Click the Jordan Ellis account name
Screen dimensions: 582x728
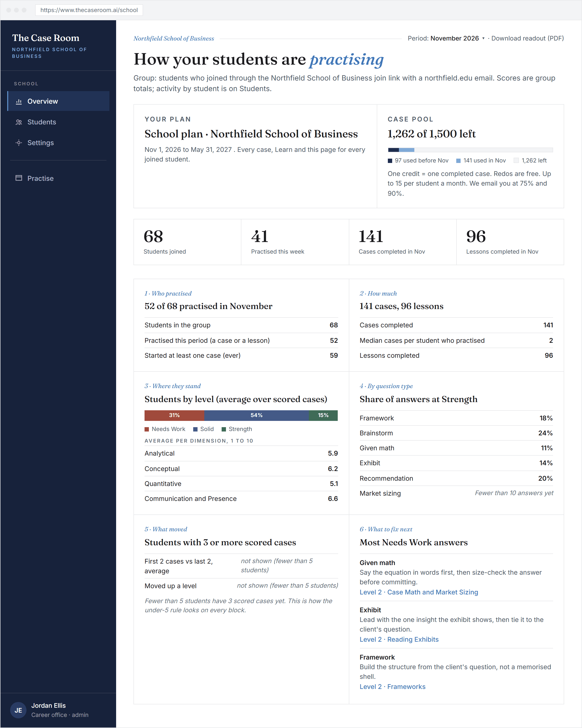pos(49,705)
